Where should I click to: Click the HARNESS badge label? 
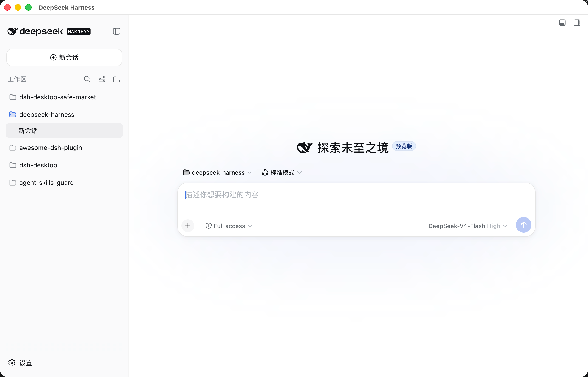tap(79, 31)
